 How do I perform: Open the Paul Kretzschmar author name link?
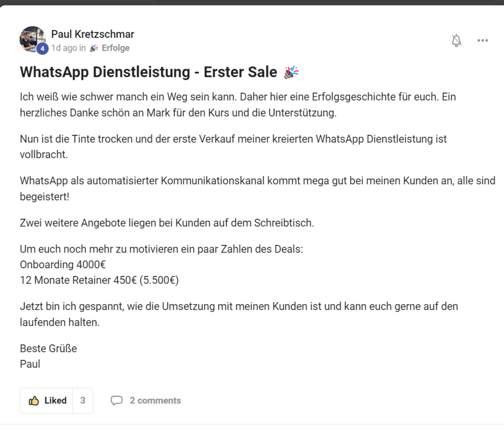(x=92, y=34)
